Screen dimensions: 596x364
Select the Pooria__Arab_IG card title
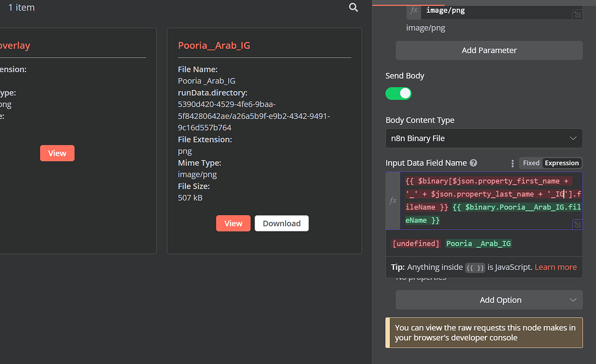point(214,45)
